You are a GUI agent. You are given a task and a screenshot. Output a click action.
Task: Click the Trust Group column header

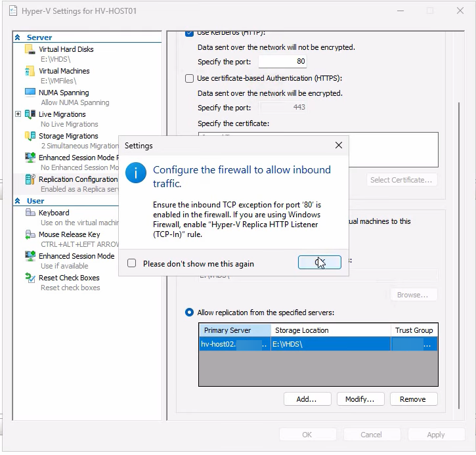tap(414, 330)
